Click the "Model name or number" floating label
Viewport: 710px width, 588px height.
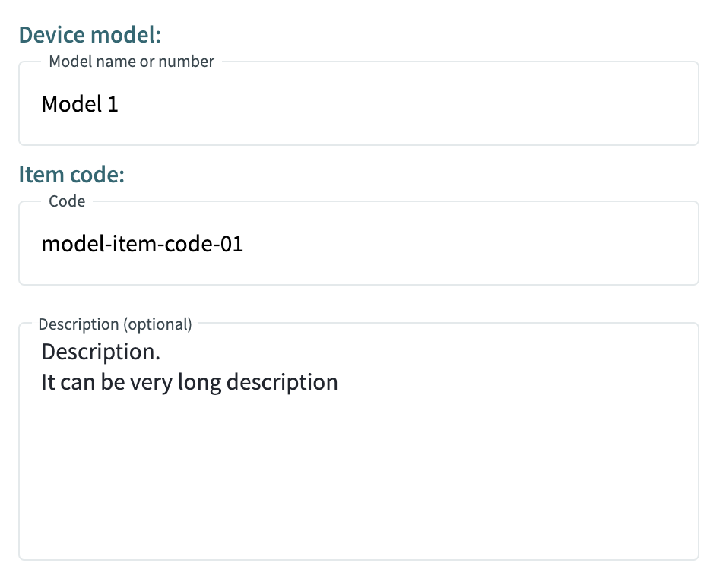tap(132, 62)
